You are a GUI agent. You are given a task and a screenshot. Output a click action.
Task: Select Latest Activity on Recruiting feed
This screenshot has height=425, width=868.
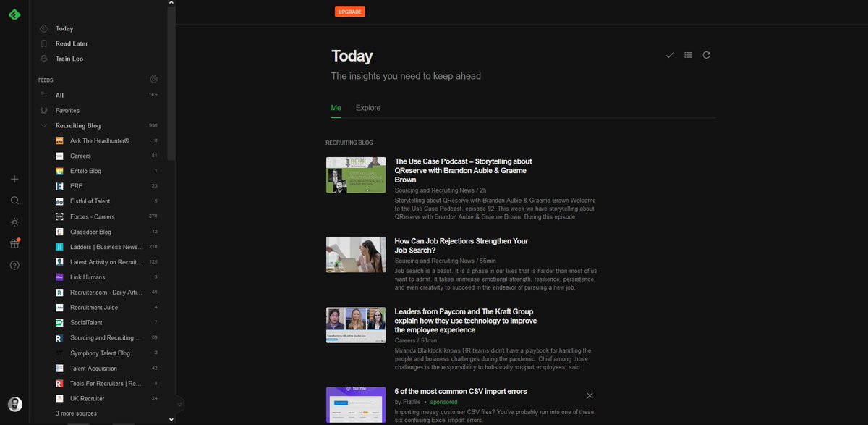106,262
